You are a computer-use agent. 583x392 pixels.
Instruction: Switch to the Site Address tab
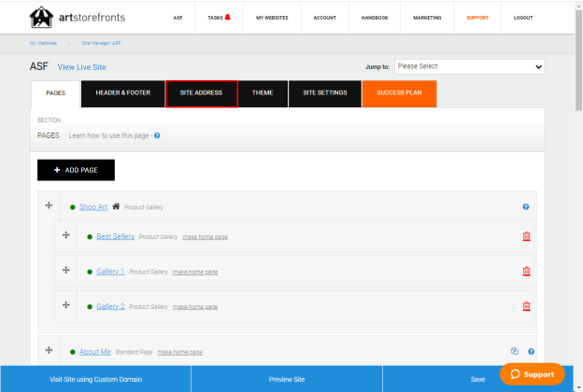[x=201, y=93]
